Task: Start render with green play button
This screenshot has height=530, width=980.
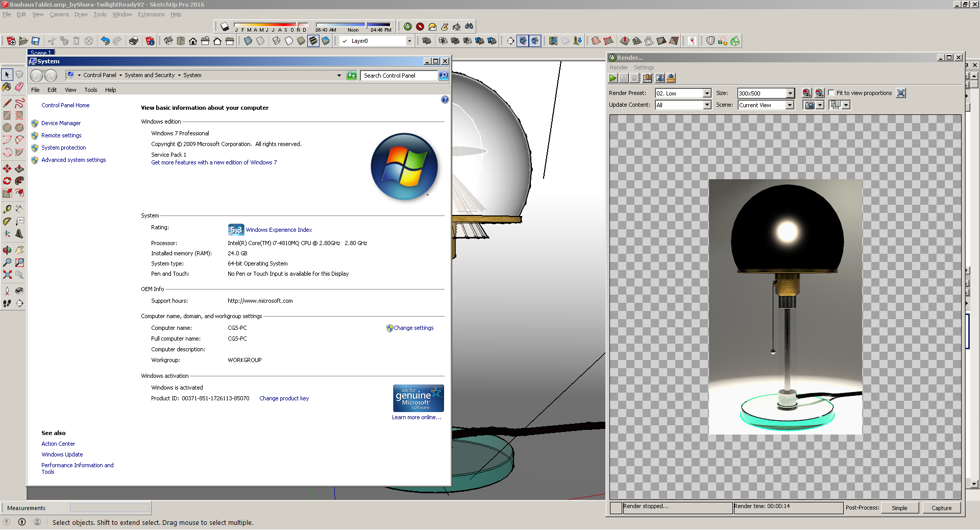Action: click(613, 78)
